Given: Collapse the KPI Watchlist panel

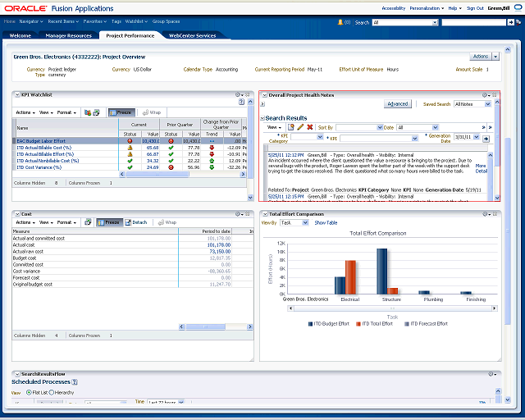Looking at the screenshot, I should (16, 95).
